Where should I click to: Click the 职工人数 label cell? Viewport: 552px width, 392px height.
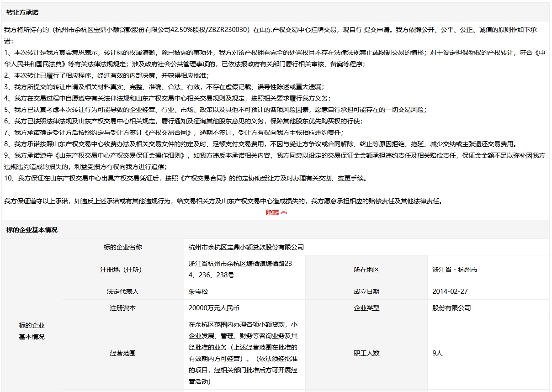366,353
